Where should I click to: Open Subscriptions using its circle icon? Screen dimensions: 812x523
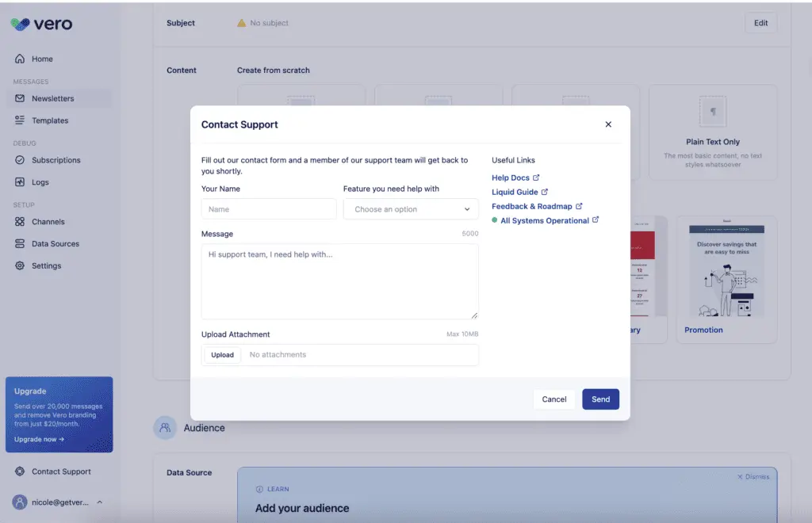[x=19, y=159]
